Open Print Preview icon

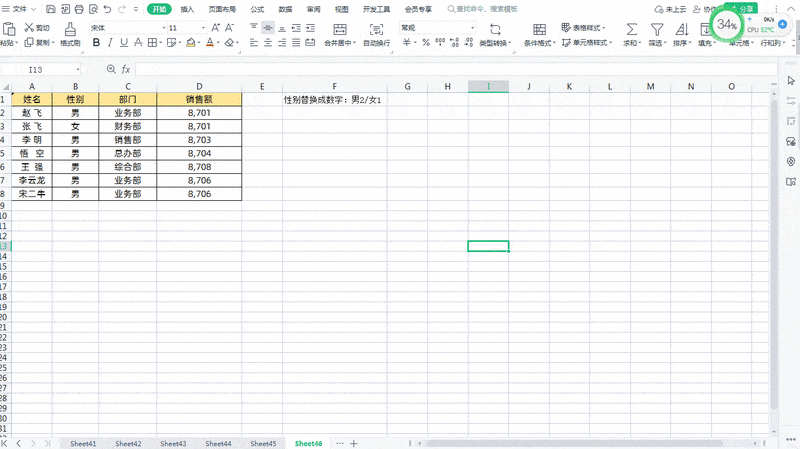pos(93,9)
